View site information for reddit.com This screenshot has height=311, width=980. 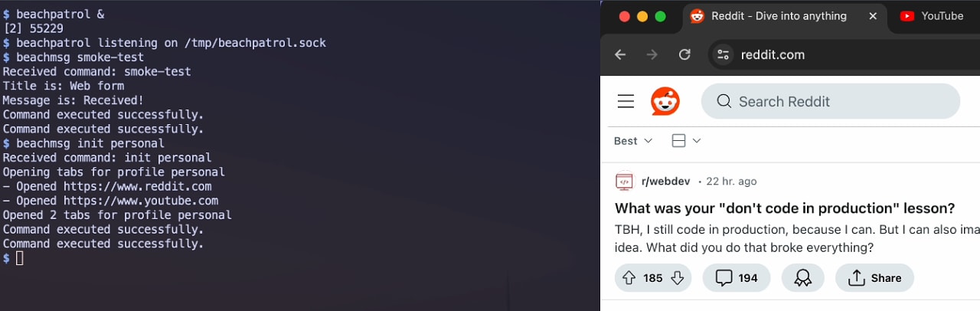(x=723, y=54)
